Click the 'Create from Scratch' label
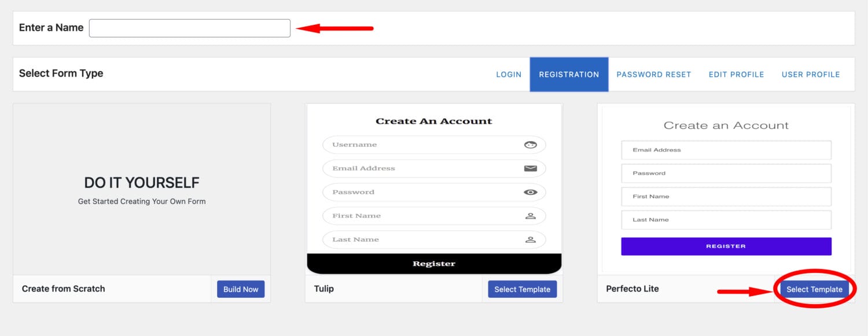The image size is (868, 336). [x=64, y=289]
